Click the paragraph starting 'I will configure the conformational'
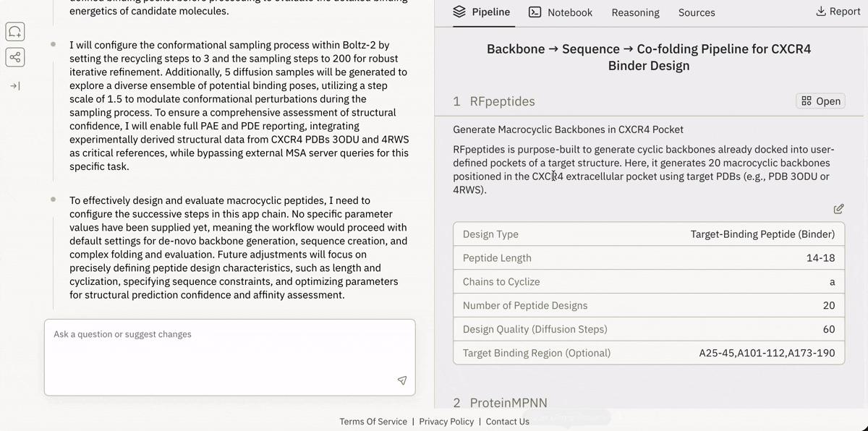 tap(239, 106)
